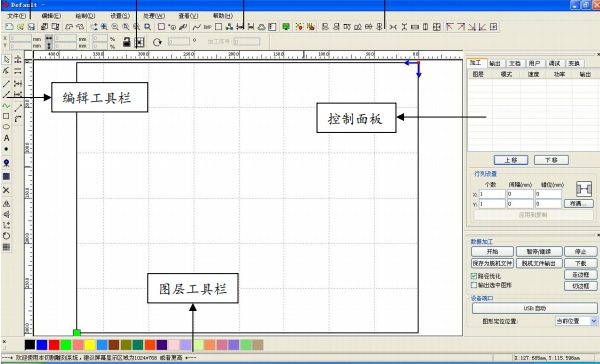Click the Undo icon in toolbar
Screen dimensions: 600x364
coord(69,27)
